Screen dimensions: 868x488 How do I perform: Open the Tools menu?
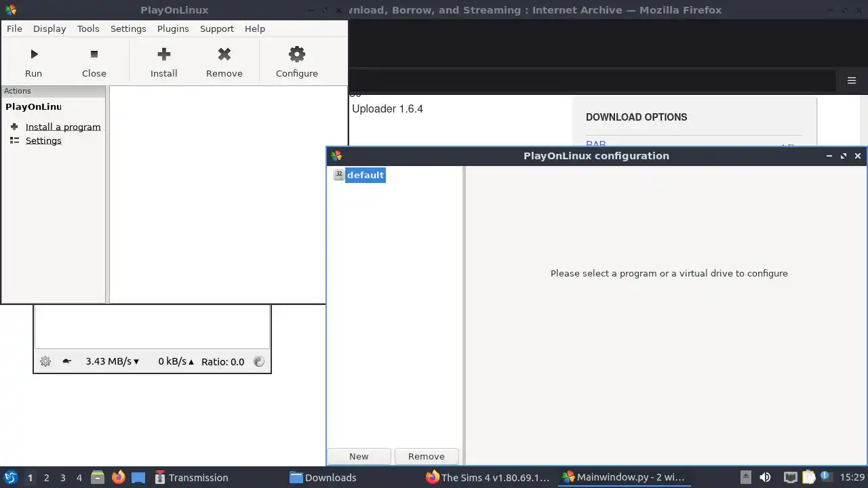coord(88,28)
